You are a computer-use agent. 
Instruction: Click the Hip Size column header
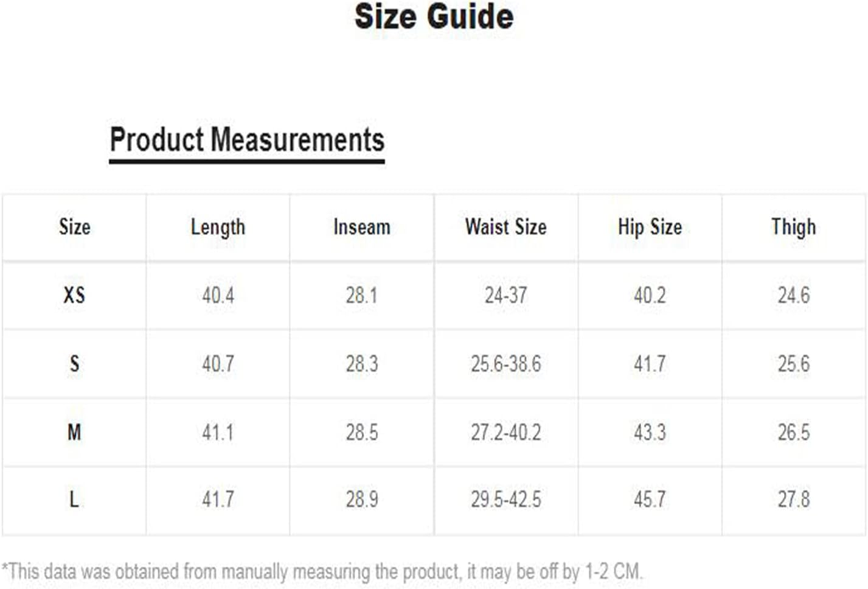pyautogui.click(x=650, y=227)
